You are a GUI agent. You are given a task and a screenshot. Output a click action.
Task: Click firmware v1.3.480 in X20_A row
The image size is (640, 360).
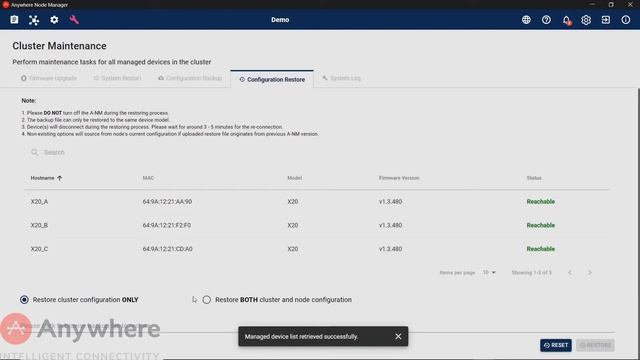390,202
